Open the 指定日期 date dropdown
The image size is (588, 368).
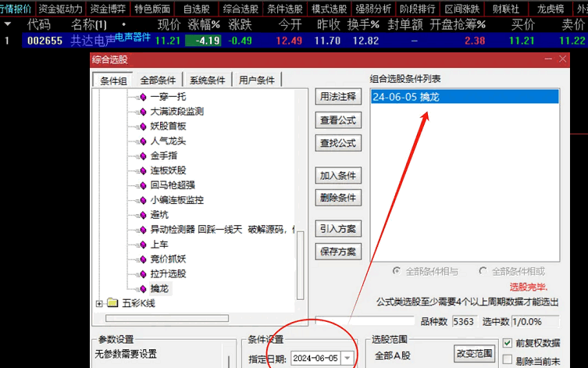tap(347, 358)
